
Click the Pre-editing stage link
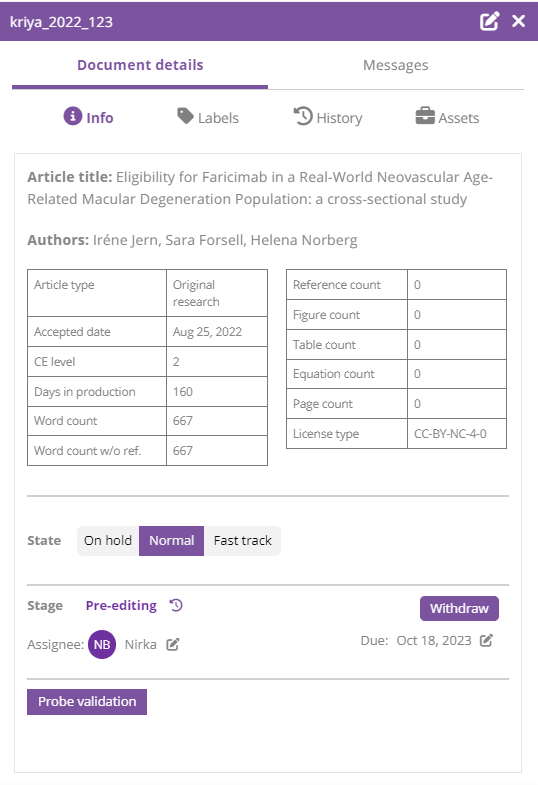click(121, 605)
